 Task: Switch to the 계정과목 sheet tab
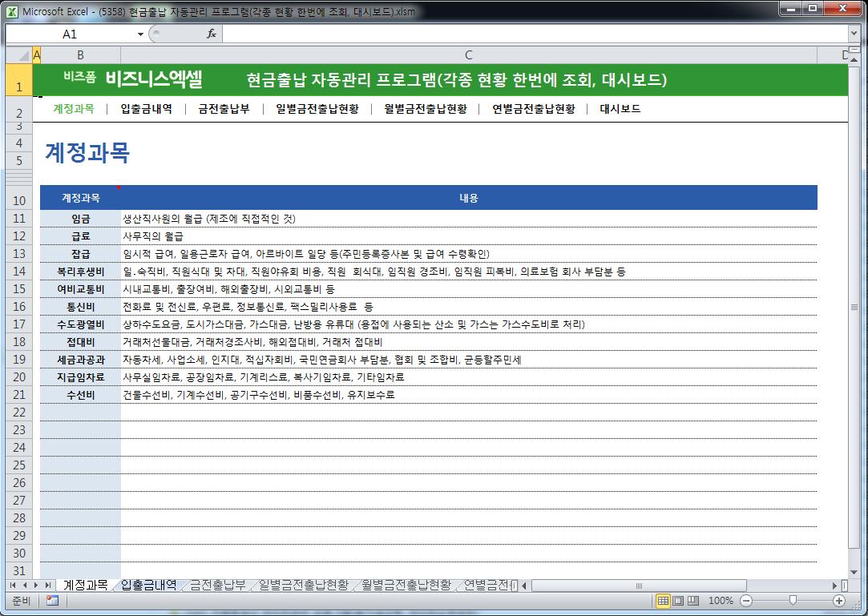click(x=85, y=585)
